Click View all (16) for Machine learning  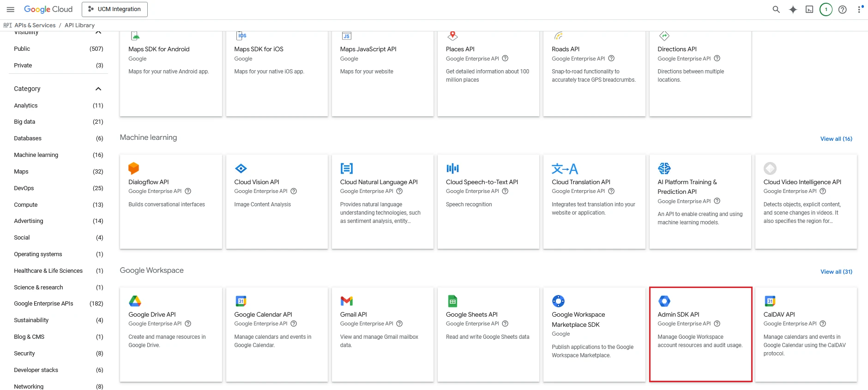(836, 139)
